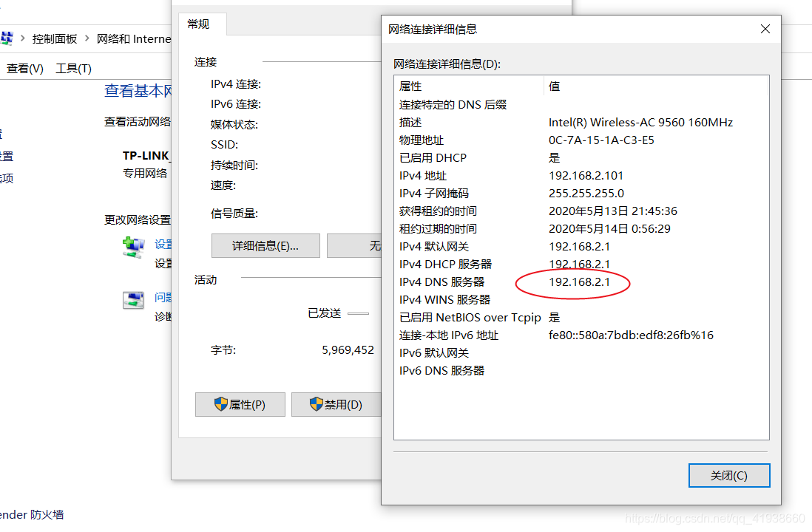
Task: Click 网络和 Internet breadcrumb item
Action: 134,39
